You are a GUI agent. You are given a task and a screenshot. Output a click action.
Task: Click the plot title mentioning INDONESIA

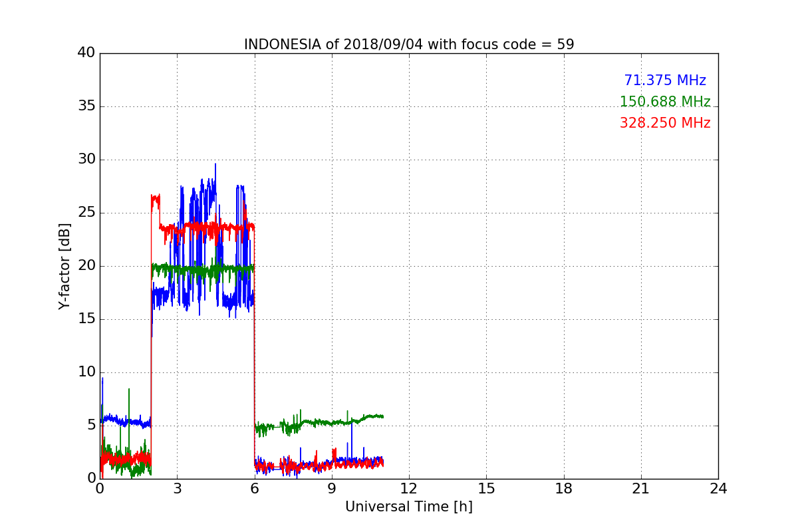[409, 45]
